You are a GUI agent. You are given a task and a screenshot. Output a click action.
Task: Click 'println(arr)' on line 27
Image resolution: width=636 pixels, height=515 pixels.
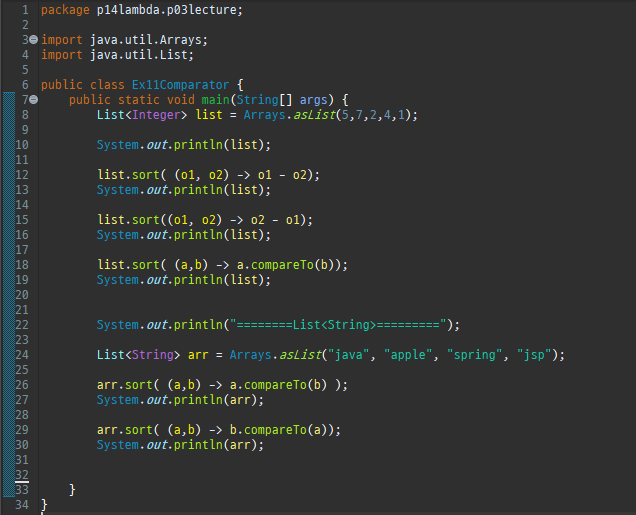[215, 400]
